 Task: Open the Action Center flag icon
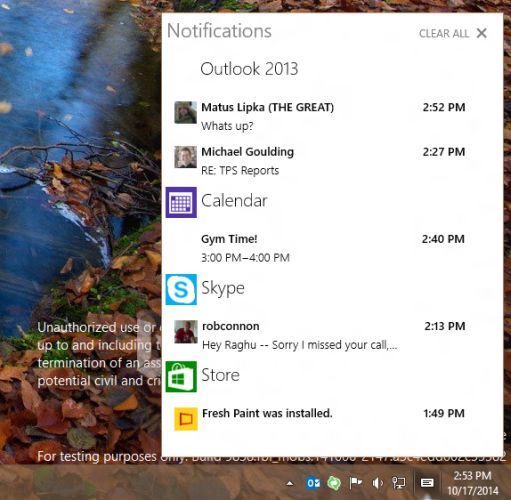point(355,483)
